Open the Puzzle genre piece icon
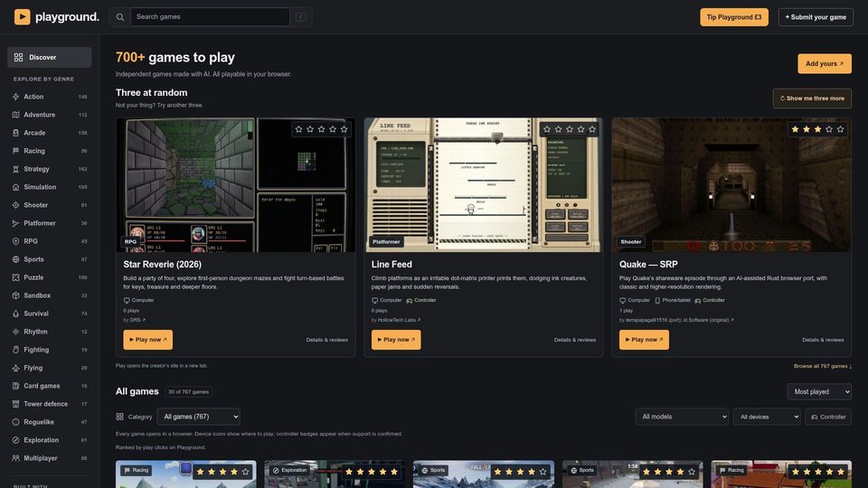 15,277
